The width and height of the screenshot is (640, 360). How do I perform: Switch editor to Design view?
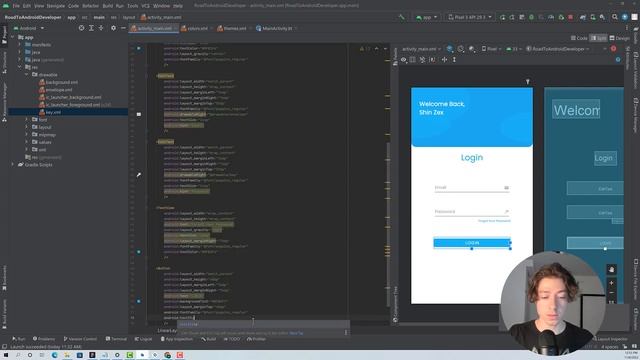[x=620, y=38]
